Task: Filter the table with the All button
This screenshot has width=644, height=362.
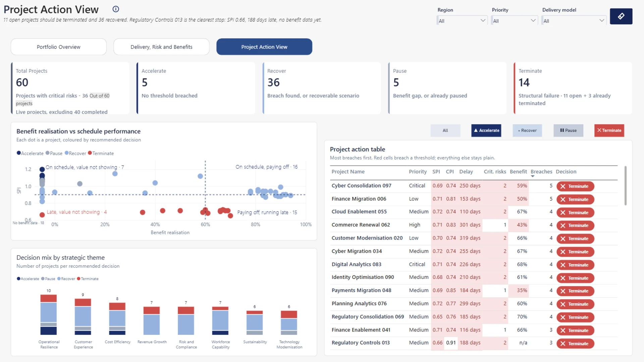Action: coord(445,130)
